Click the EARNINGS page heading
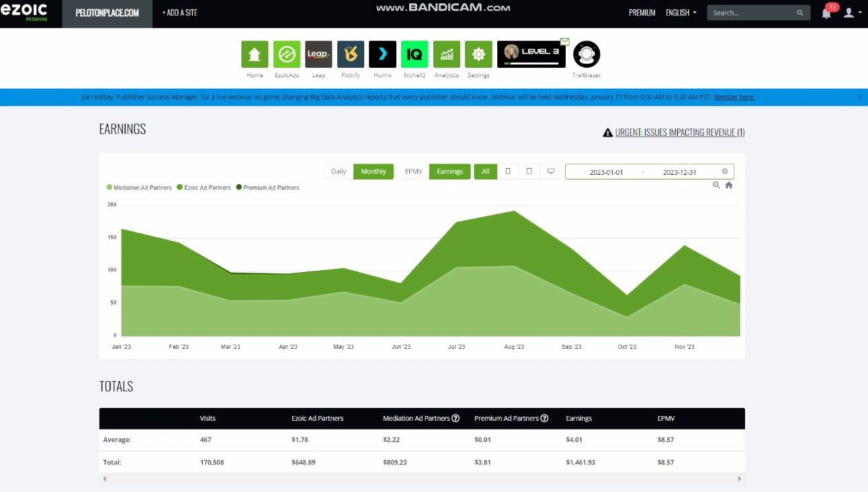The image size is (868, 492). tap(122, 129)
